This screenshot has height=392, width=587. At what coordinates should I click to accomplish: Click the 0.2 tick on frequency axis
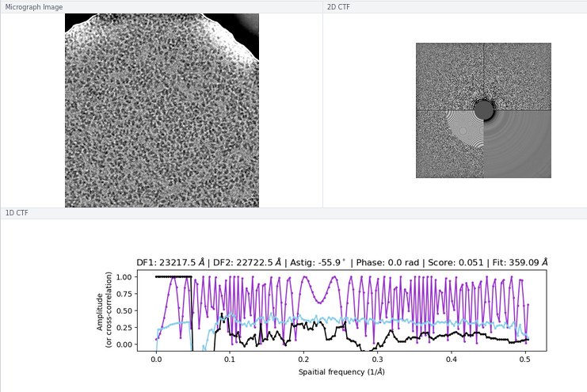tap(303, 360)
